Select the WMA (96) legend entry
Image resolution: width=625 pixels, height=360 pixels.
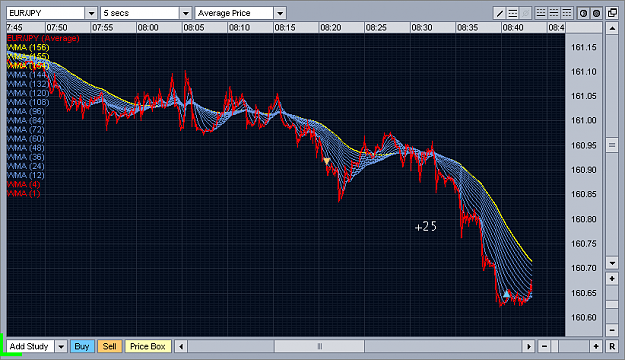coord(26,112)
